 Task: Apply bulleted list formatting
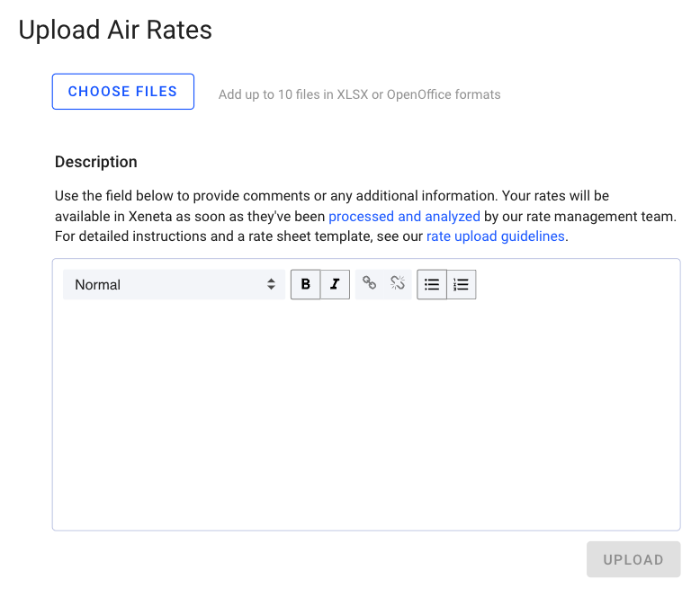[x=432, y=284]
